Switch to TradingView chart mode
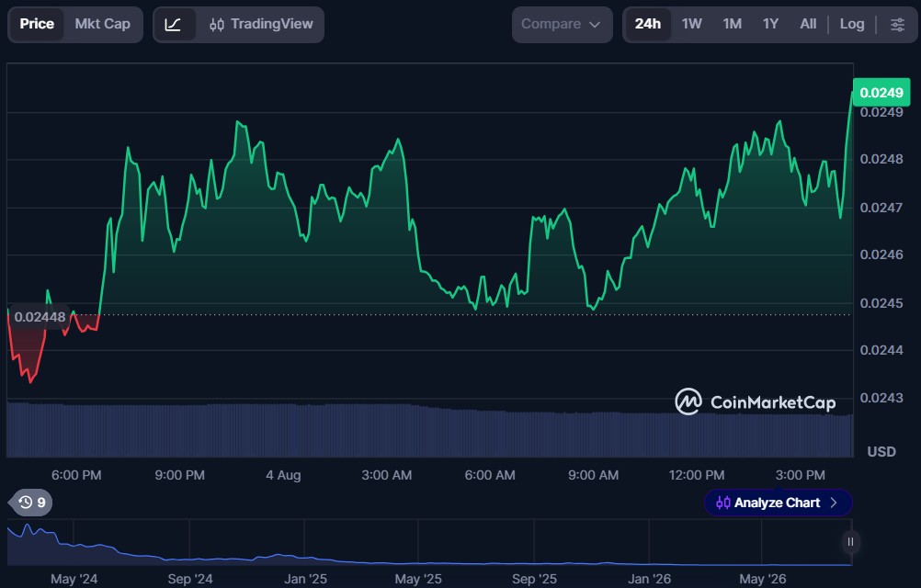The image size is (921, 588). pos(261,24)
